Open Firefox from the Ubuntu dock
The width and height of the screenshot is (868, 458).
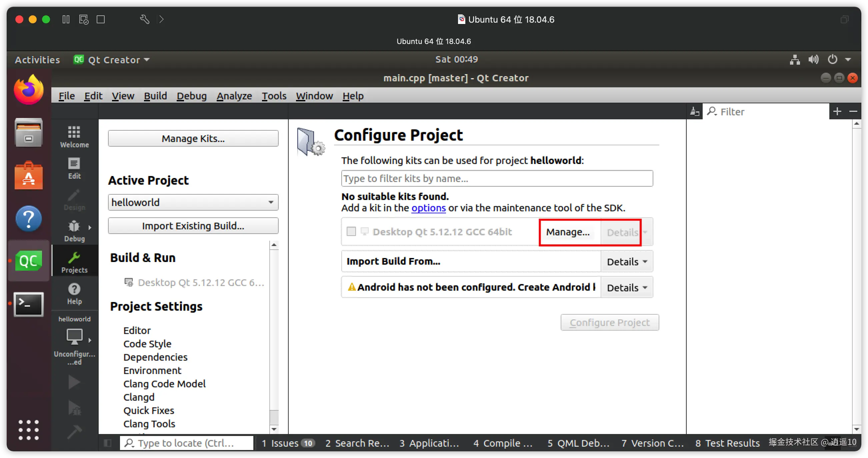[29, 90]
